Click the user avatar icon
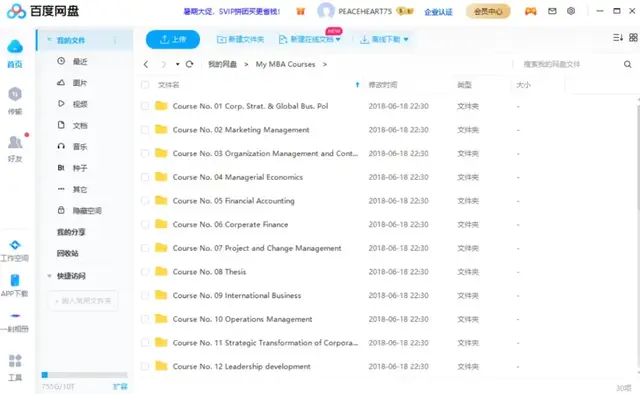The width and height of the screenshot is (640, 394). (x=326, y=11)
